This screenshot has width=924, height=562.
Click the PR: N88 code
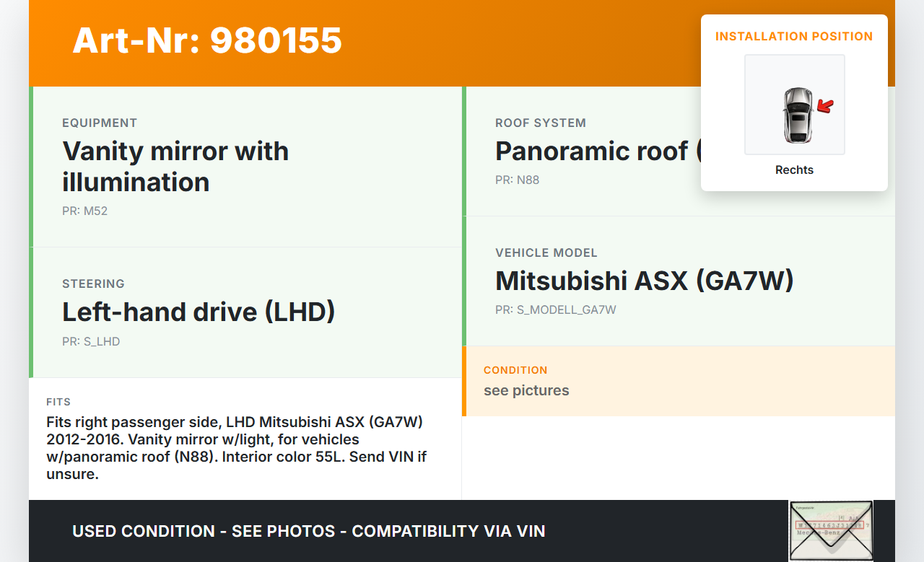[x=517, y=180]
